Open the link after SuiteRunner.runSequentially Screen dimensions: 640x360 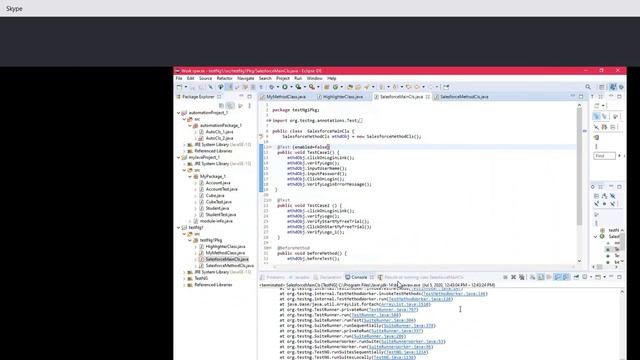(409, 326)
